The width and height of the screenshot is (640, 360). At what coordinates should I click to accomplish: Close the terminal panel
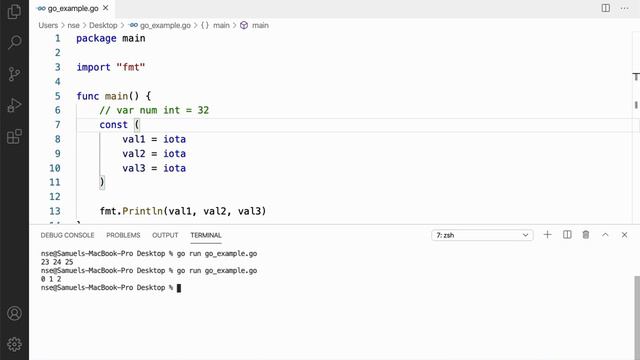pos(624,235)
